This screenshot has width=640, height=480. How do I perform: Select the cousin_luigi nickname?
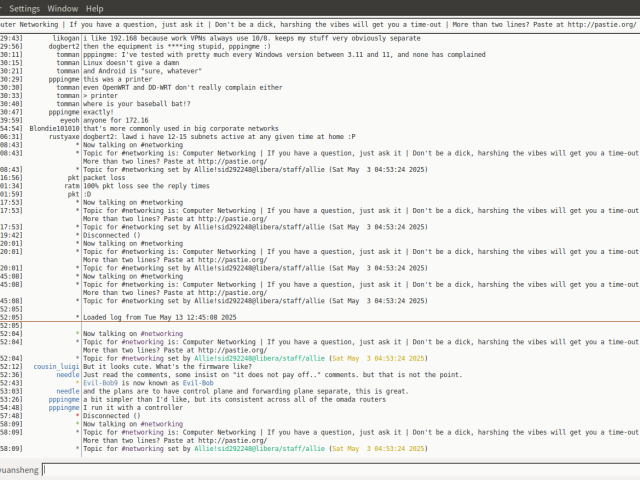tap(56, 367)
